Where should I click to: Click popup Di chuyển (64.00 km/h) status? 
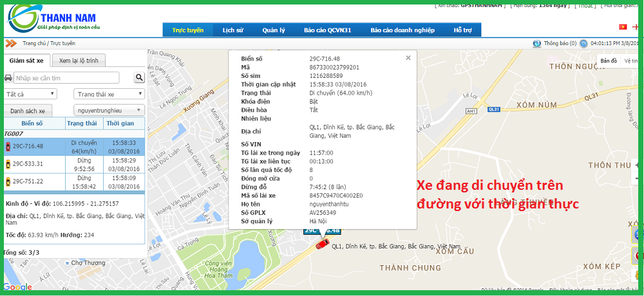pos(341,93)
